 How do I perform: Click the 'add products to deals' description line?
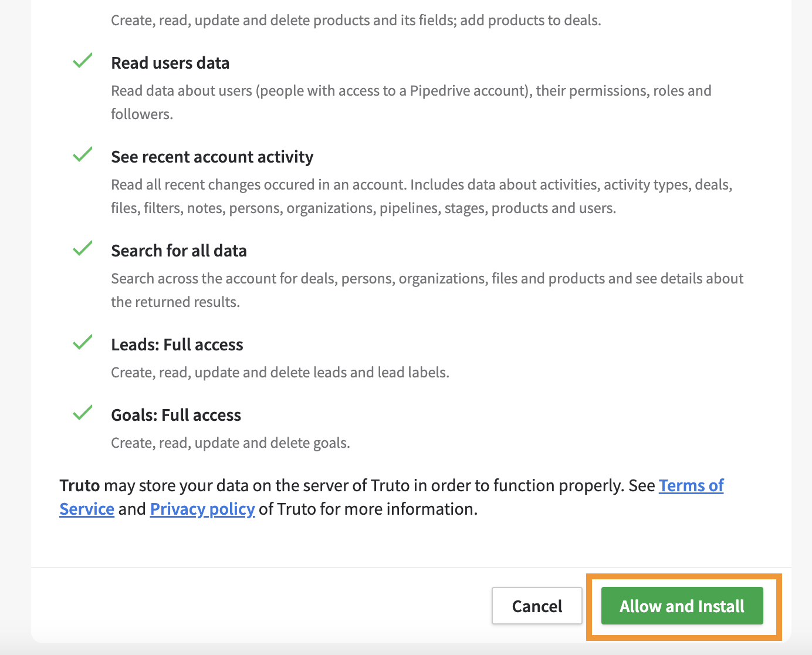[356, 21]
